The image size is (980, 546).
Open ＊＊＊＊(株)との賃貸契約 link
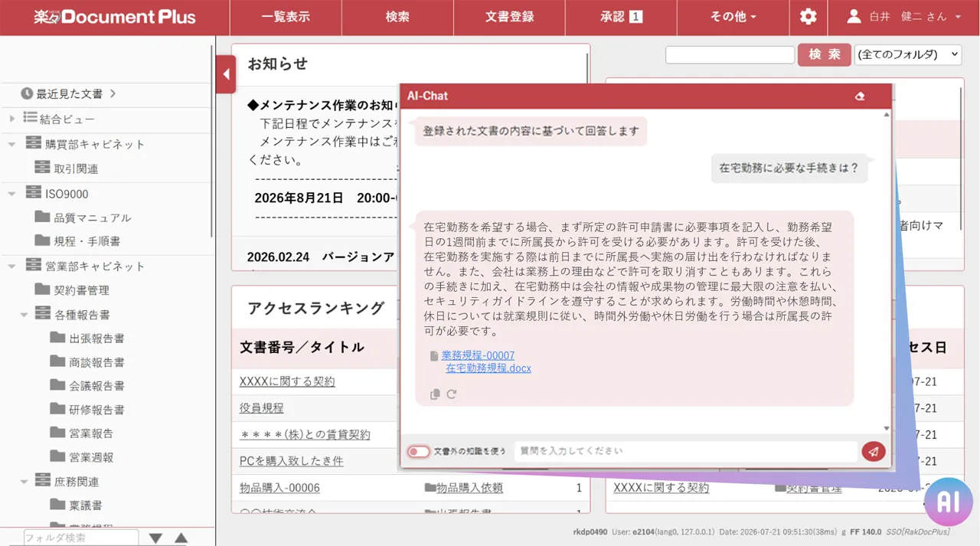(305, 434)
